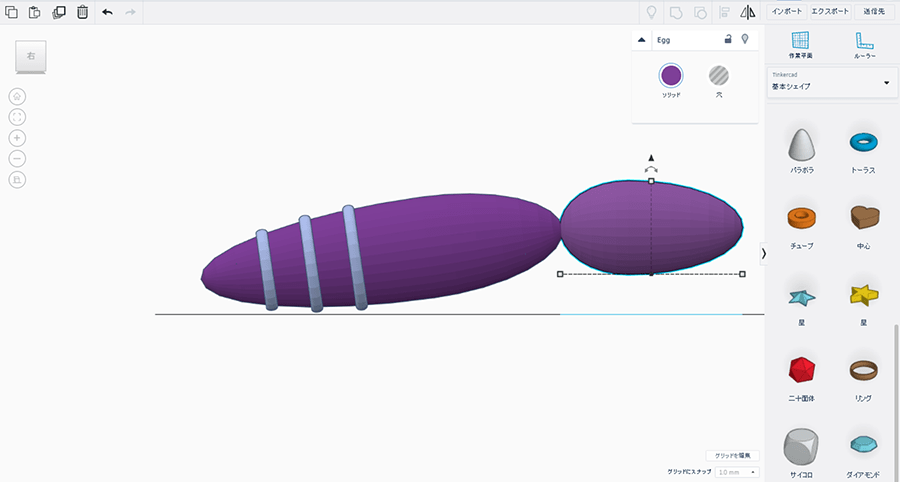Image resolution: width=900 pixels, height=482 pixels.
Task: Click the Copy icon in the toolbar
Action: click(x=11, y=12)
